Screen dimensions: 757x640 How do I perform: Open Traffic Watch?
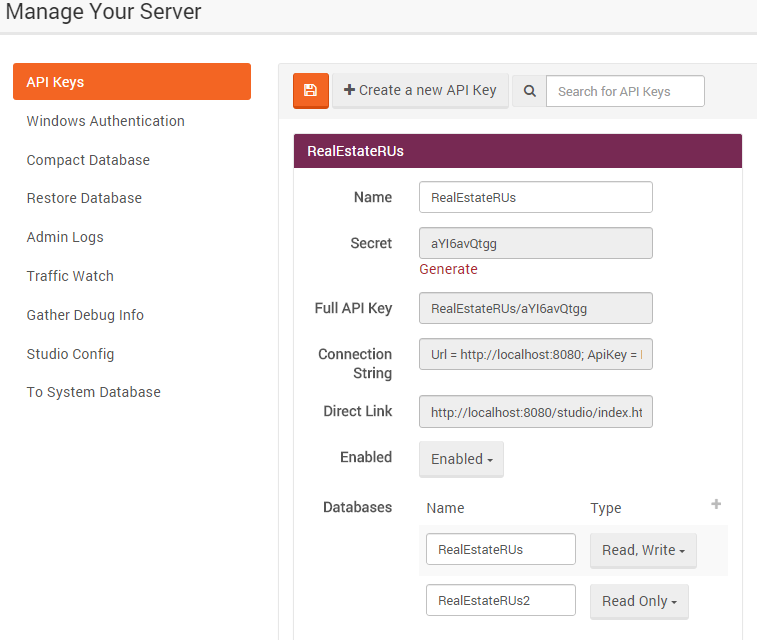click(x=70, y=276)
